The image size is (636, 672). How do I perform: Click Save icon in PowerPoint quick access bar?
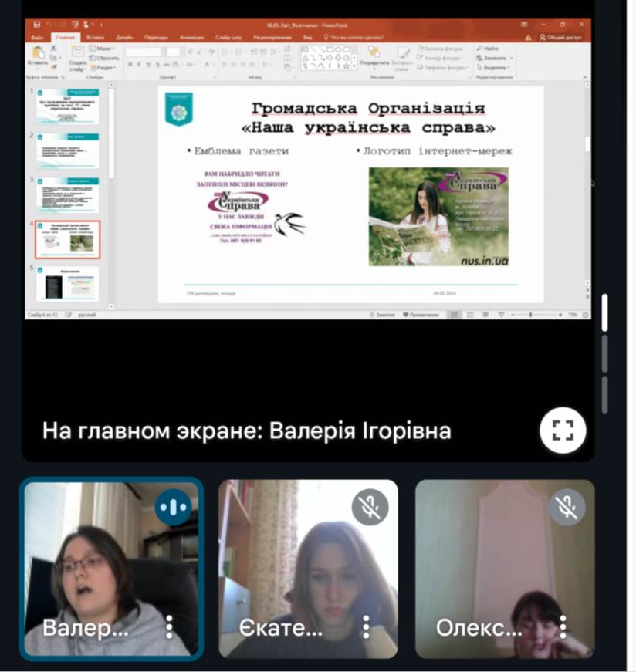click(37, 25)
